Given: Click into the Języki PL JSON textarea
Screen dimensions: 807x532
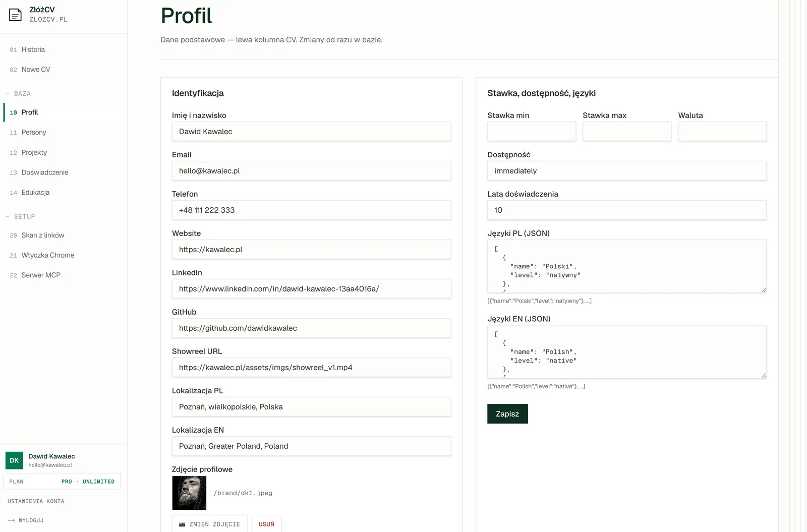Looking at the screenshot, I should (627, 266).
